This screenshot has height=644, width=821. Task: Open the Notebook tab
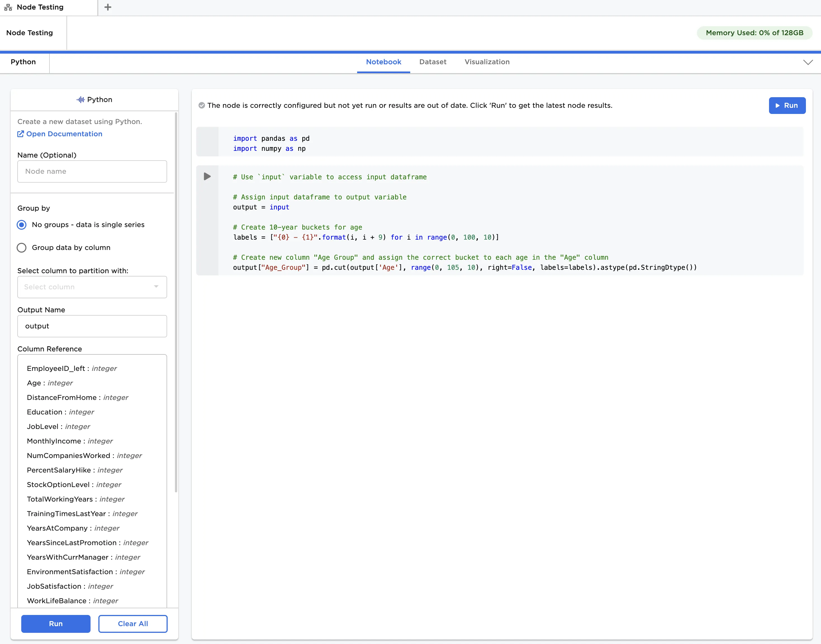pos(383,62)
